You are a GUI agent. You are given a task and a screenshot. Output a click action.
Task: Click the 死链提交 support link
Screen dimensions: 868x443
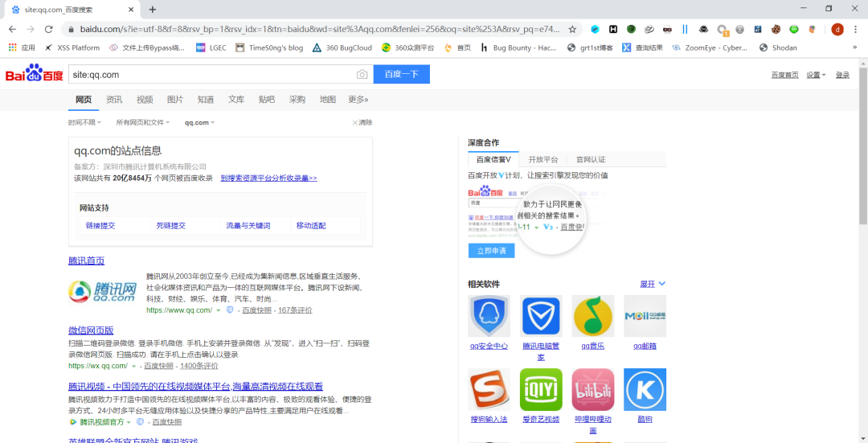(170, 226)
